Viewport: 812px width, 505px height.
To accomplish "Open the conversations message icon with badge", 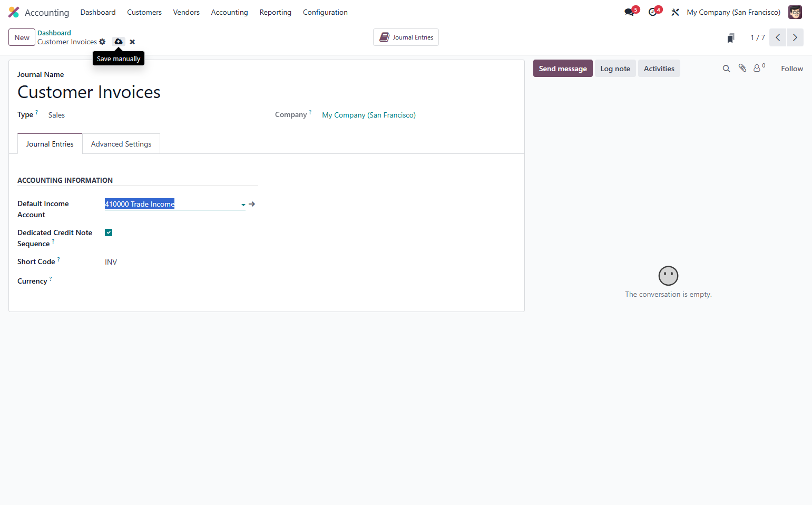I will click(x=630, y=12).
